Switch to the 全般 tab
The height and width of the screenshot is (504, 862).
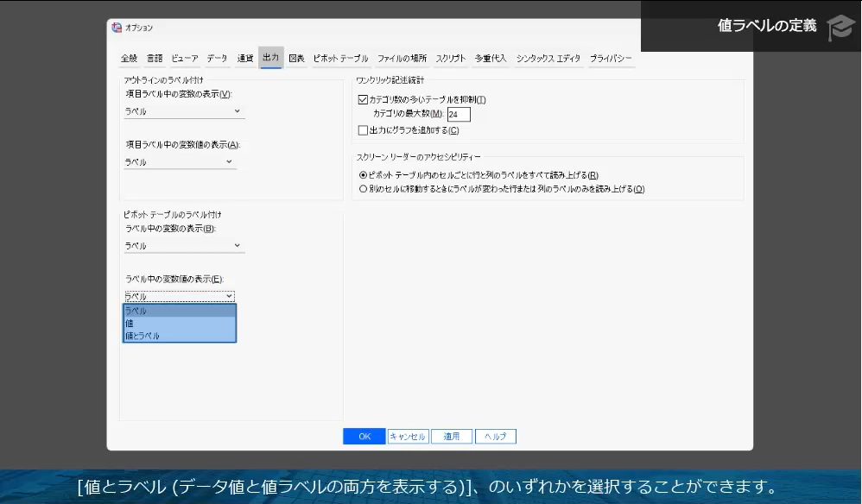[129, 58]
